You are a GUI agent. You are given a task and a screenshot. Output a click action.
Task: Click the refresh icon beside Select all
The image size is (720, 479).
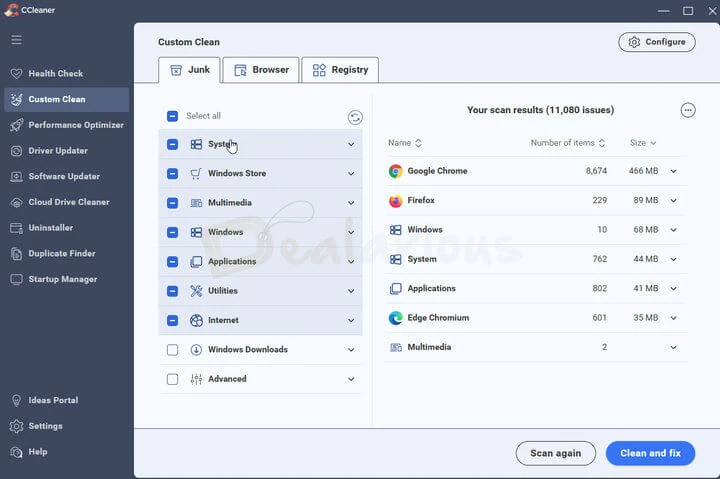point(355,117)
